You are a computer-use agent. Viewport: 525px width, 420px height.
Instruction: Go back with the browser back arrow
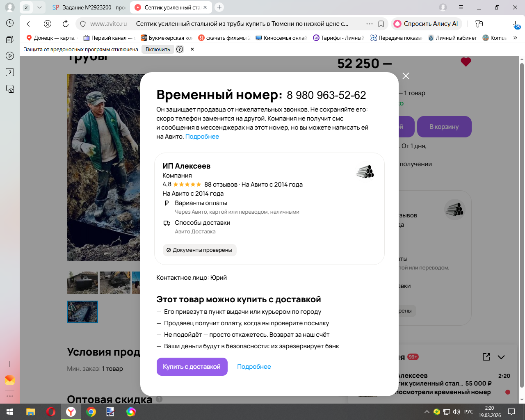click(30, 24)
